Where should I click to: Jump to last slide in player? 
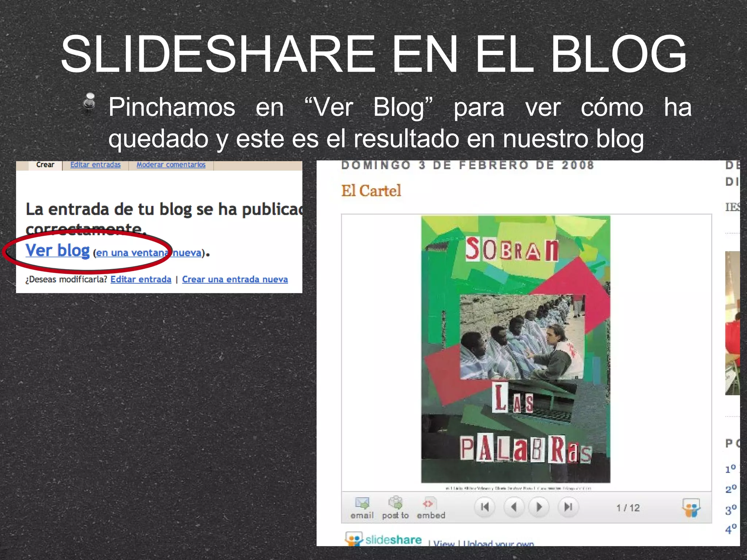point(568,507)
